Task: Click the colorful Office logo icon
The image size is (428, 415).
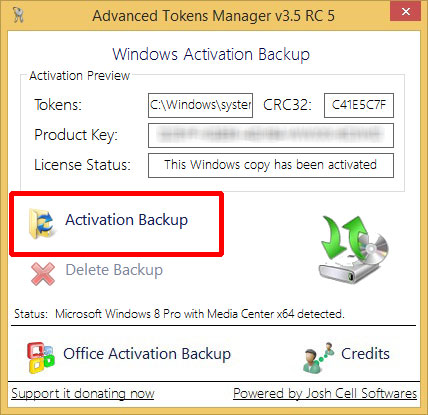Action: 40,358
